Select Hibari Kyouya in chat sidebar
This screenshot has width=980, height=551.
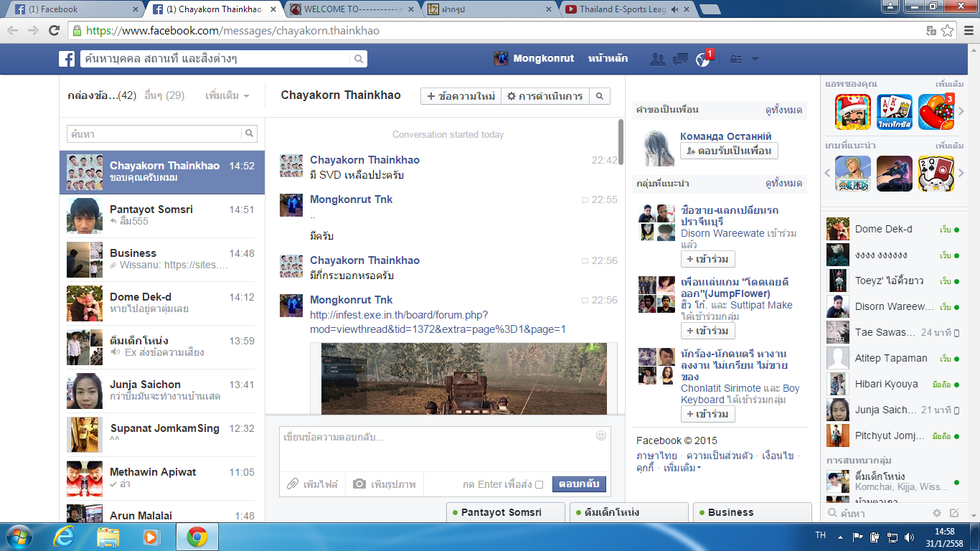pos(893,384)
